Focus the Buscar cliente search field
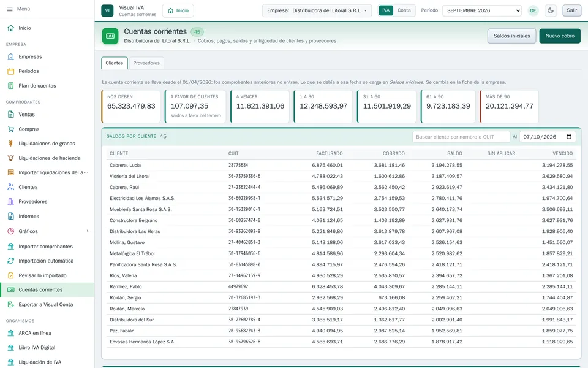The height and width of the screenshot is (368, 588). pos(461,137)
